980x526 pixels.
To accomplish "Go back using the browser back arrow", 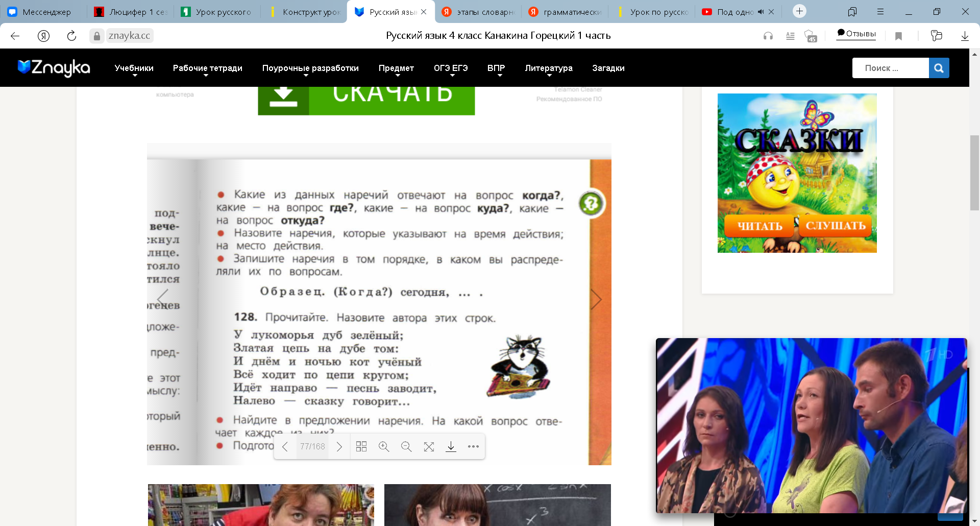I will 15,36.
